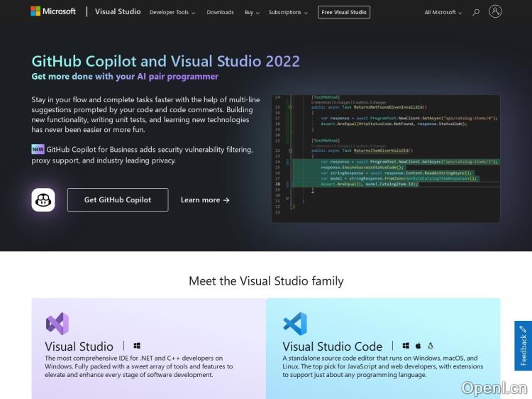Click the Get GitHub Copilot button

[118, 199]
